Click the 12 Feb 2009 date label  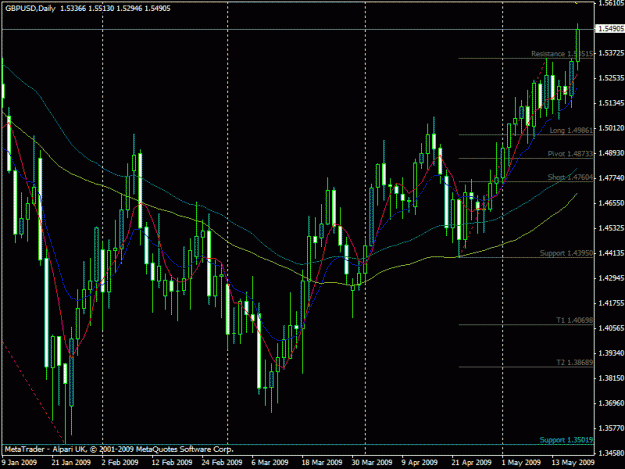pyautogui.click(x=172, y=462)
